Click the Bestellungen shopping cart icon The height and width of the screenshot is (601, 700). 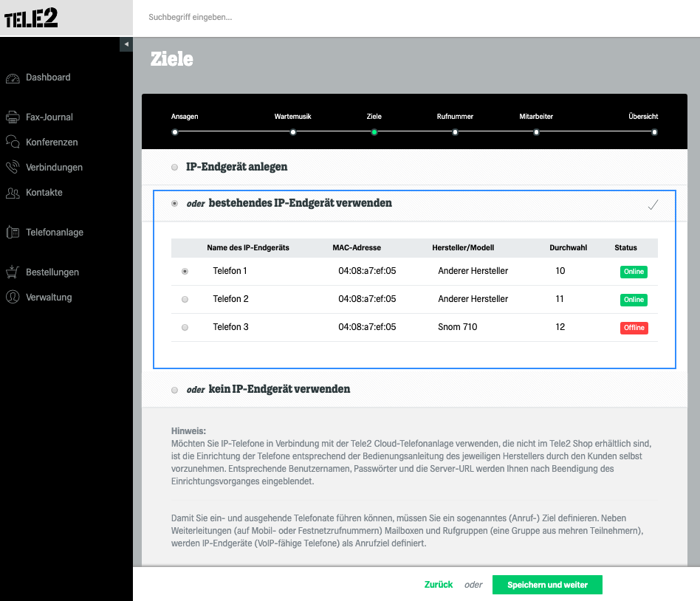[13, 272]
